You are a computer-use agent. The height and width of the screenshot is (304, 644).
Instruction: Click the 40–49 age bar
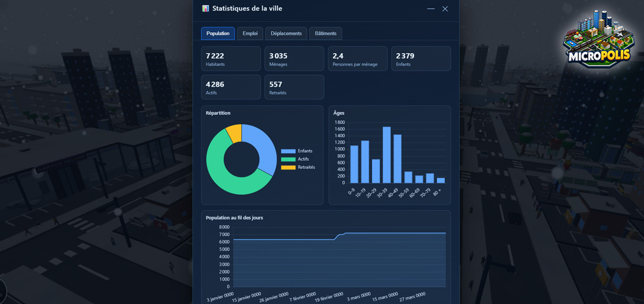pyautogui.click(x=398, y=159)
